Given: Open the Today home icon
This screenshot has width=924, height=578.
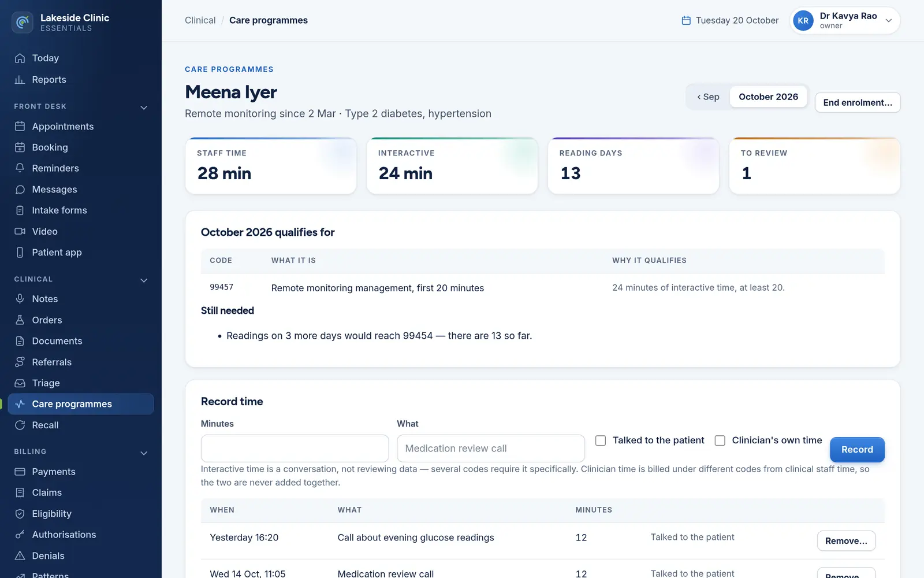Looking at the screenshot, I should [20, 58].
